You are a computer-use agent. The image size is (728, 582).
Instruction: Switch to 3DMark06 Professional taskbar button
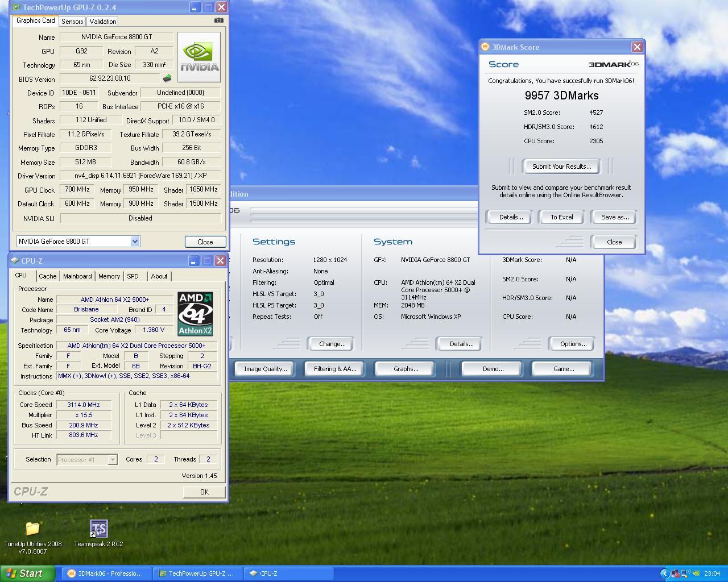(x=106, y=573)
